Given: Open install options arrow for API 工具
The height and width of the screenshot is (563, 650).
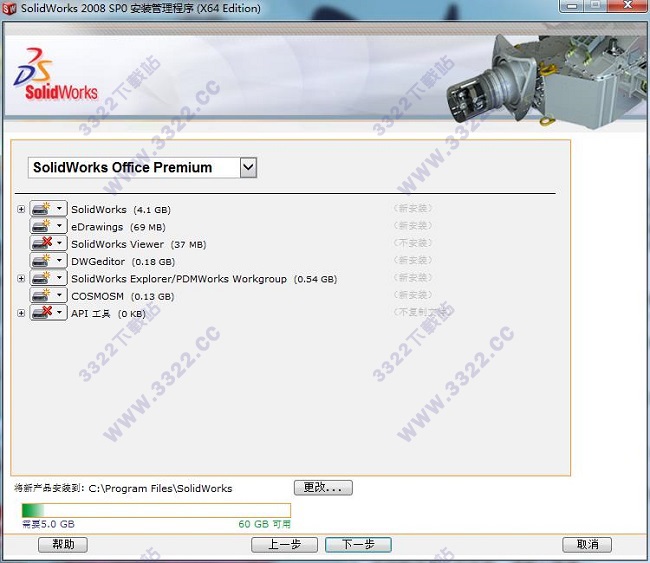Looking at the screenshot, I should click(x=60, y=313).
